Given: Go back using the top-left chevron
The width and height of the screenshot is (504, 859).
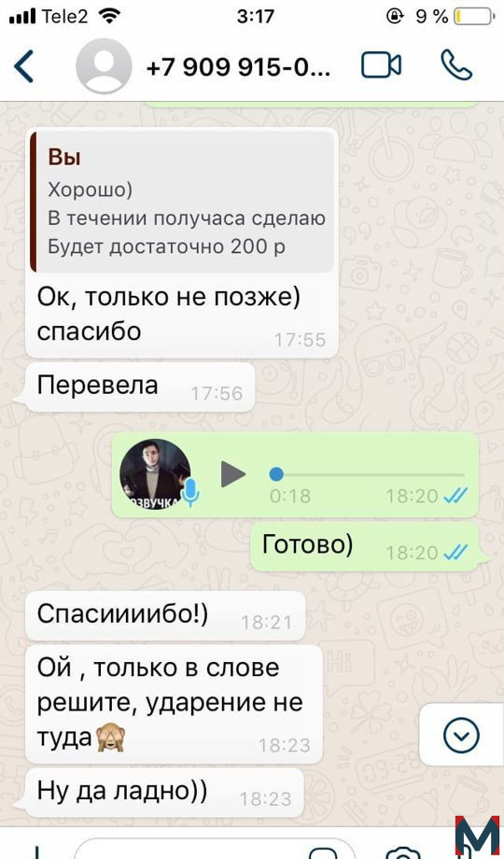Looking at the screenshot, I should (24, 66).
